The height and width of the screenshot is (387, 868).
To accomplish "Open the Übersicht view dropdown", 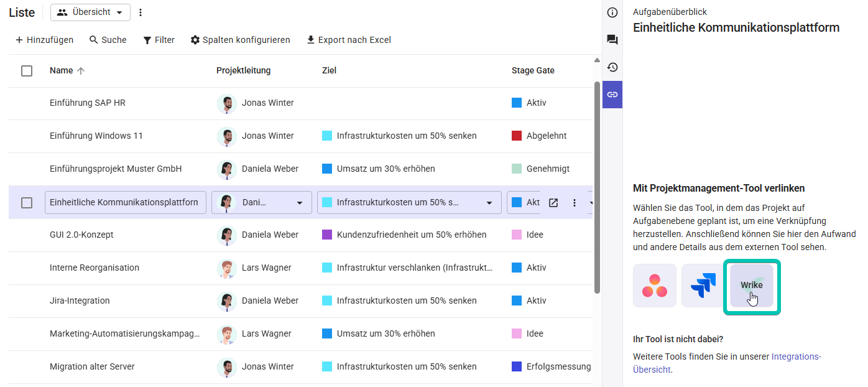I will click(x=90, y=12).
